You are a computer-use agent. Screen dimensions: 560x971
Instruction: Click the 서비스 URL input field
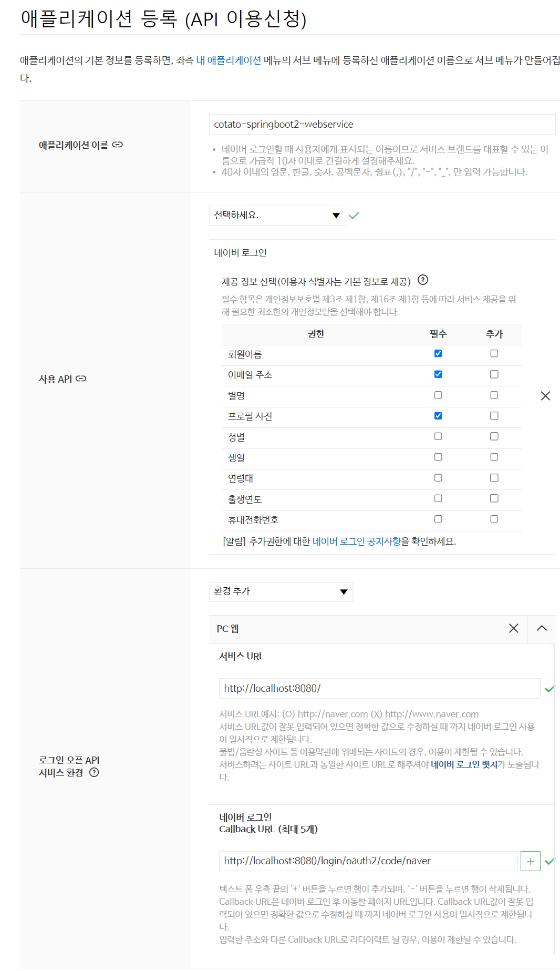[x=379, y=689]
